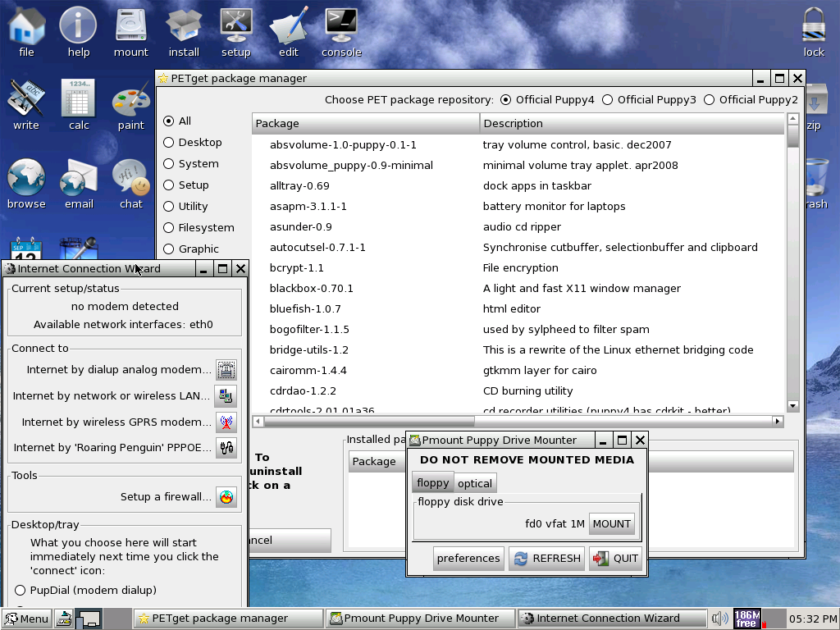Click the dialup analog modem icon button
Image resolution: width=840 pixels, height=630 pixels.
[226, 370]
